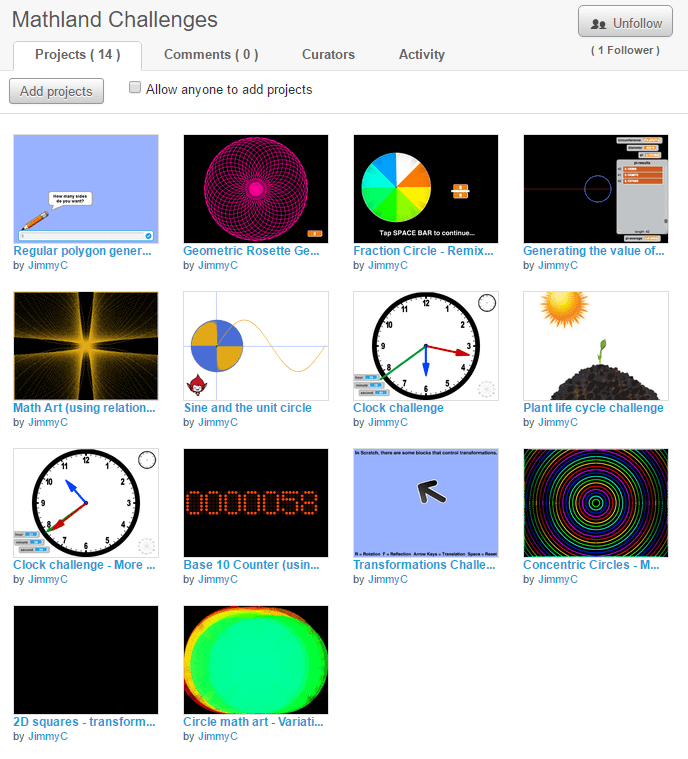Image resolution: width=688 pixels, height=759 pixels.
Task: Open the Concentric Circles thumbnail
Action: point(595,503)
